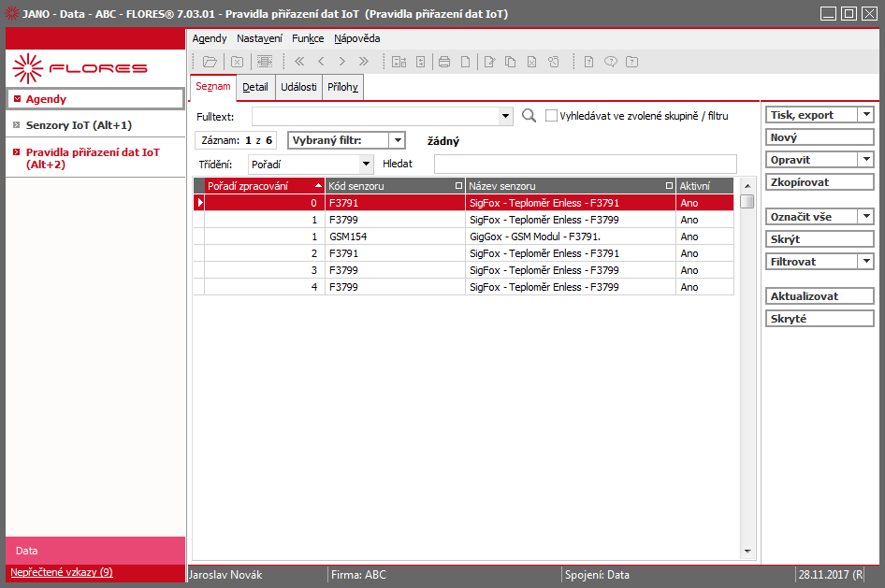Switch to the Detail tab

pos(255,87)
